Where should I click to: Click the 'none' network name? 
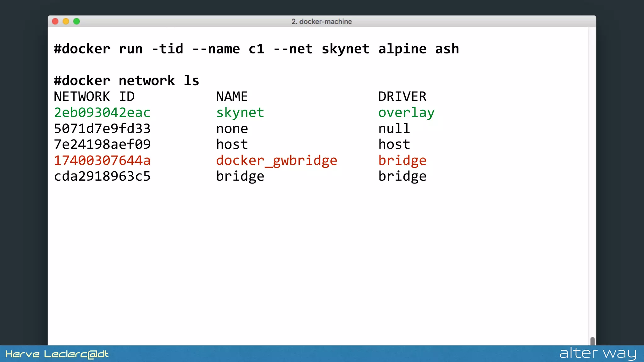click(232, 129)
